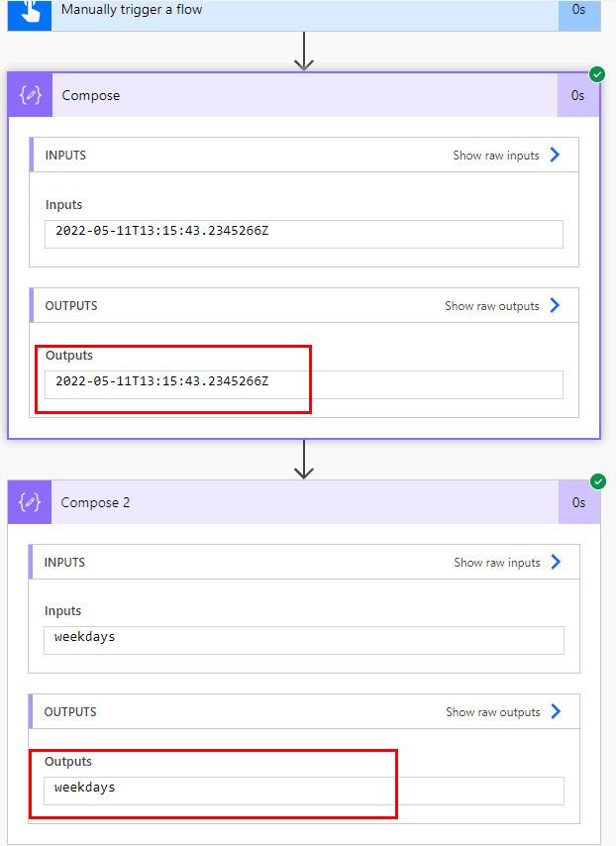Click the Compose Inputs timestamp field
The image size is (616, 846).
[x=304, y=234]
